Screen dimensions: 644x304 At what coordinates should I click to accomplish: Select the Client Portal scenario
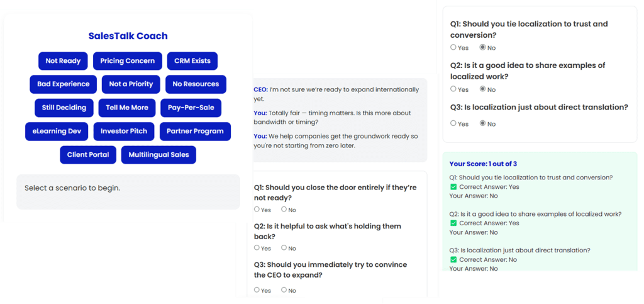88,155
